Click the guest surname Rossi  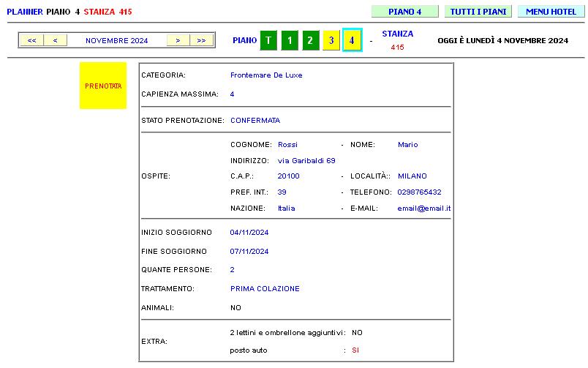pos(287,144)
